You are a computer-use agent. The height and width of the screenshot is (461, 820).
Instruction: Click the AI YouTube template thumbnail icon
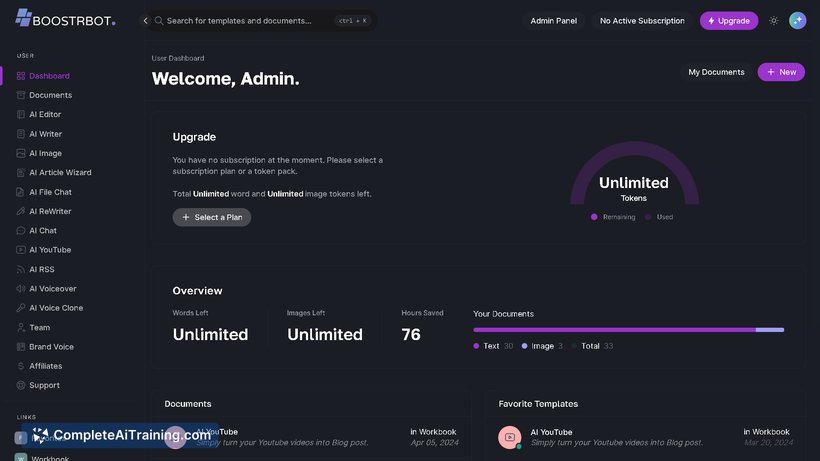[509, 437]
